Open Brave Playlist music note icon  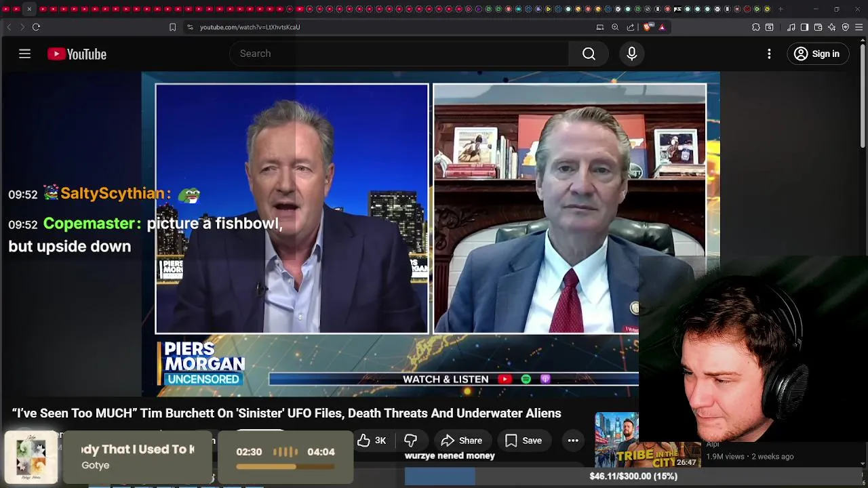coord(791,27)
